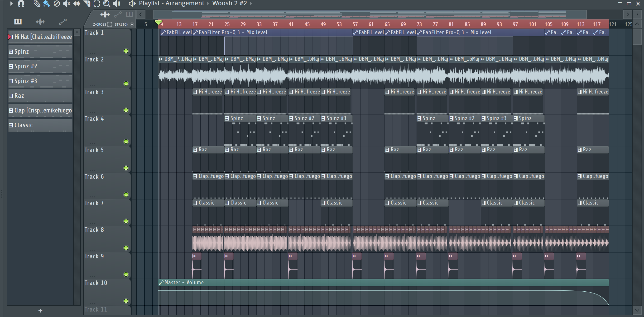Toggle the Z-CROSS option
Image resolution: width=644 pixels, height=317 pixels.
(110, 24)
